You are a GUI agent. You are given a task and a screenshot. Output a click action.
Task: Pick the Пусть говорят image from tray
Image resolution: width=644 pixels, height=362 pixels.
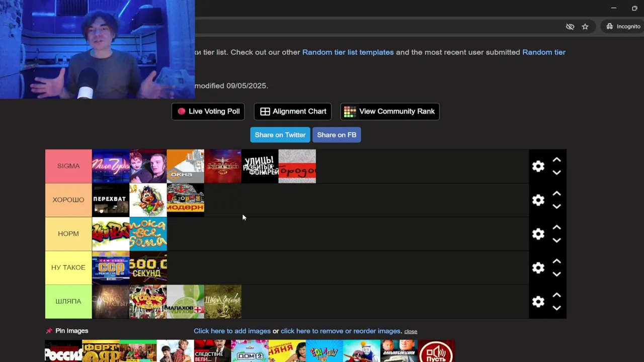point(436,351)
